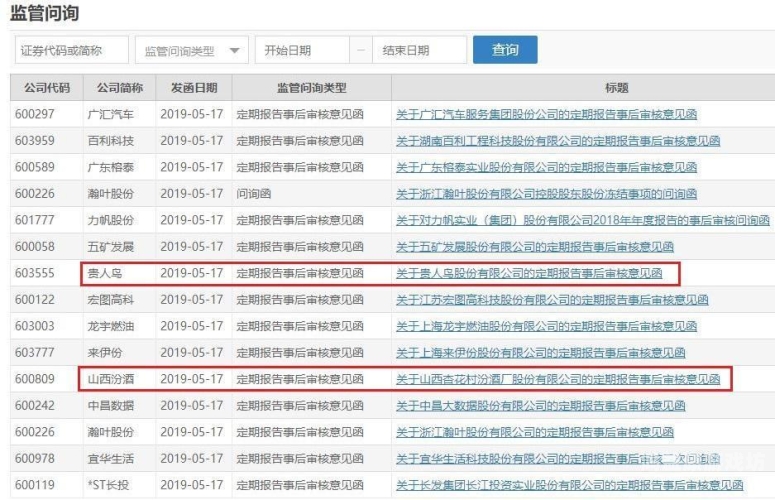The width and height of the screenshot is (775, 500).
Task: Select company code 603003
Action: pos(35,326)
